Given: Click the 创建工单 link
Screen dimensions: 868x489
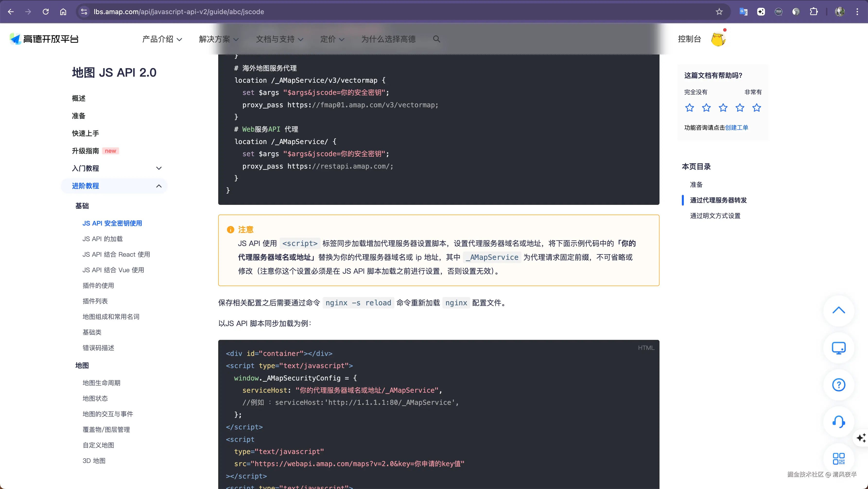Looking at the screenshot, I should click(736, 127).
